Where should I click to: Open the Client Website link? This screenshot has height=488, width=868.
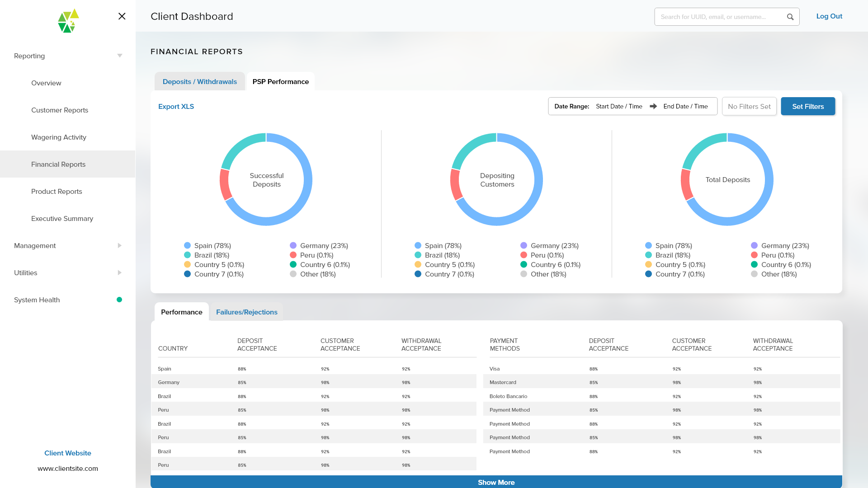(x=67, y=453)
